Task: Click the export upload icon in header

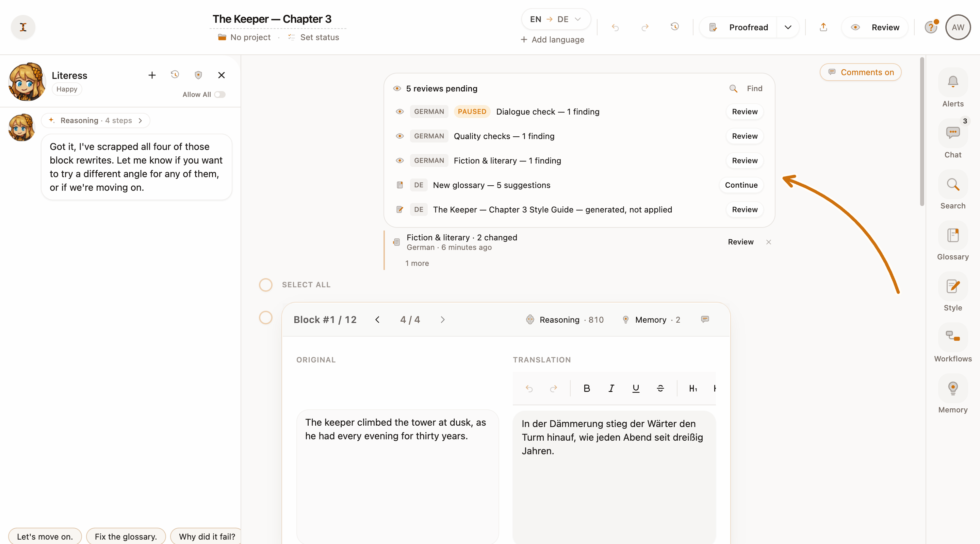Action: 823,27
